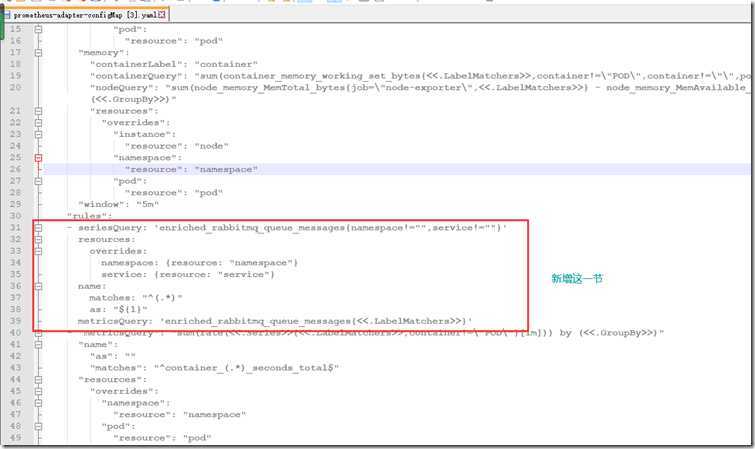Collapse the "pod" block at line 48
The width and height of the screenshot is (755, 449).
pos(38,426)
